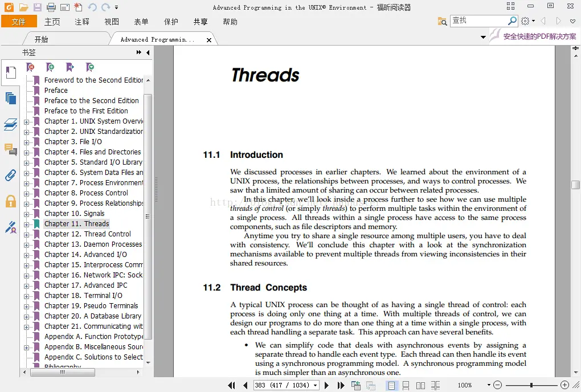Image resolution: width=581 pixels, height=392 pixels.
Task: Select Chapter 12. Thread Control bookmark
Action: coord(88,234)
